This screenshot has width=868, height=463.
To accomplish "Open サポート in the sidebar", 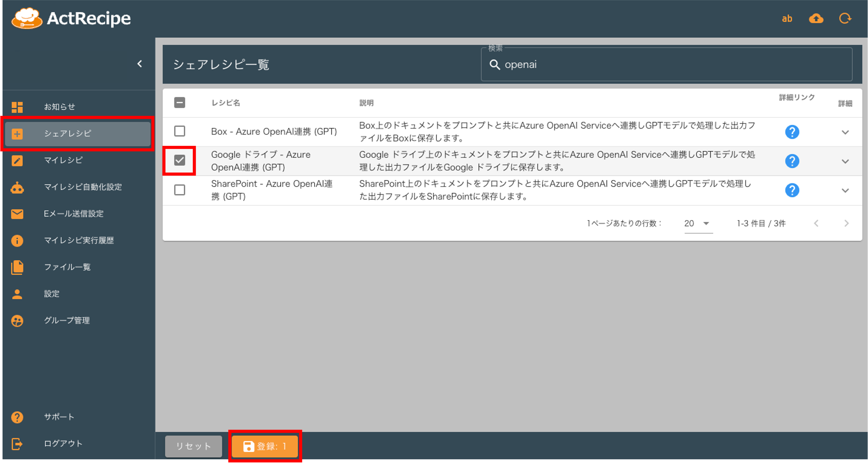I will (78, 417).
